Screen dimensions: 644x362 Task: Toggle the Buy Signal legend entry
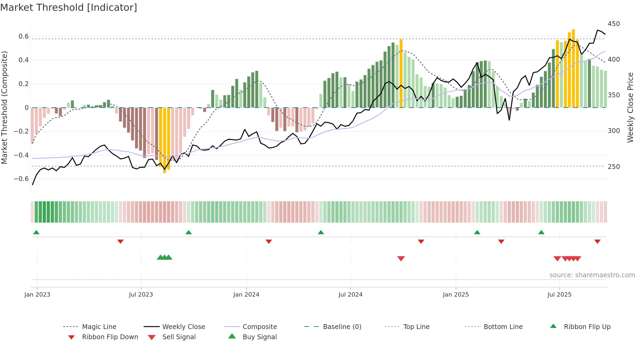[x=253, y=337]
